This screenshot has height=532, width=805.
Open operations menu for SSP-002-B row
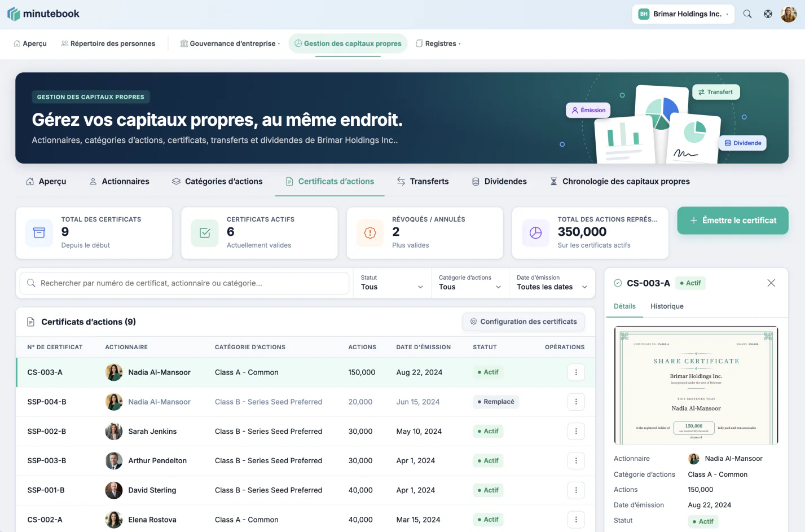[x=576, y=431]
